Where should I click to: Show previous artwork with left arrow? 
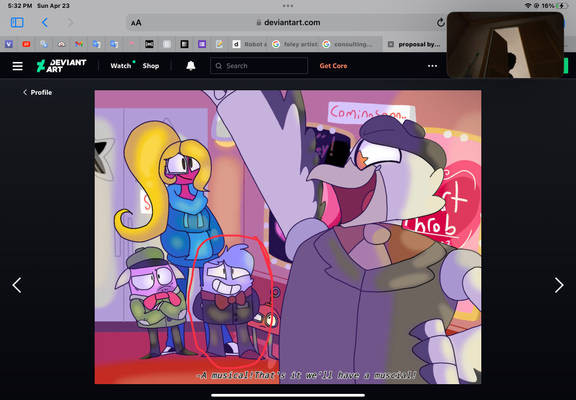coord(17,285)
